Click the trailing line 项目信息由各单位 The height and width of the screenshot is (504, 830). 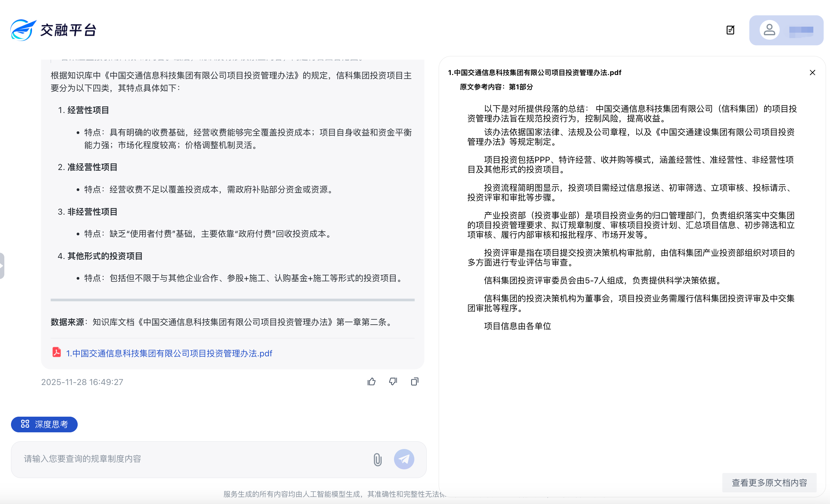[x=517, y=326]
